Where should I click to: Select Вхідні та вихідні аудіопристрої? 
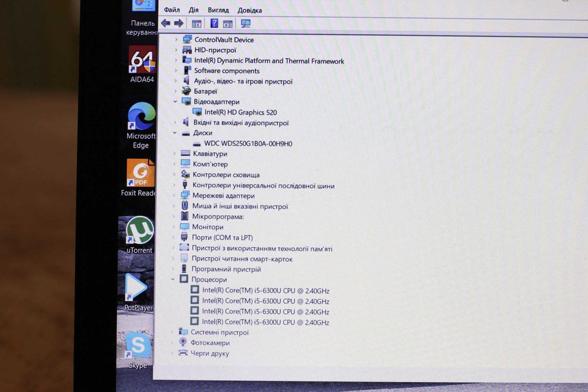point(240,123)
